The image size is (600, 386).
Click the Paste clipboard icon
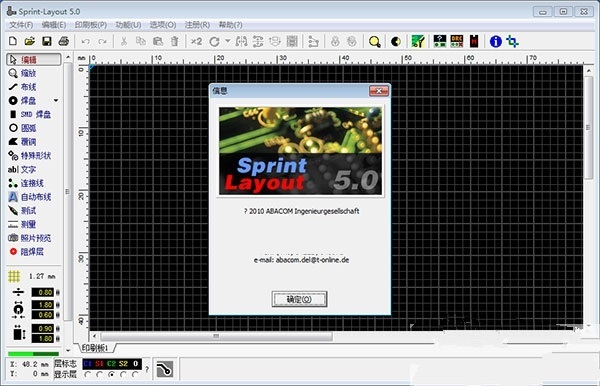pyautogui.click(x=158, y=41)
